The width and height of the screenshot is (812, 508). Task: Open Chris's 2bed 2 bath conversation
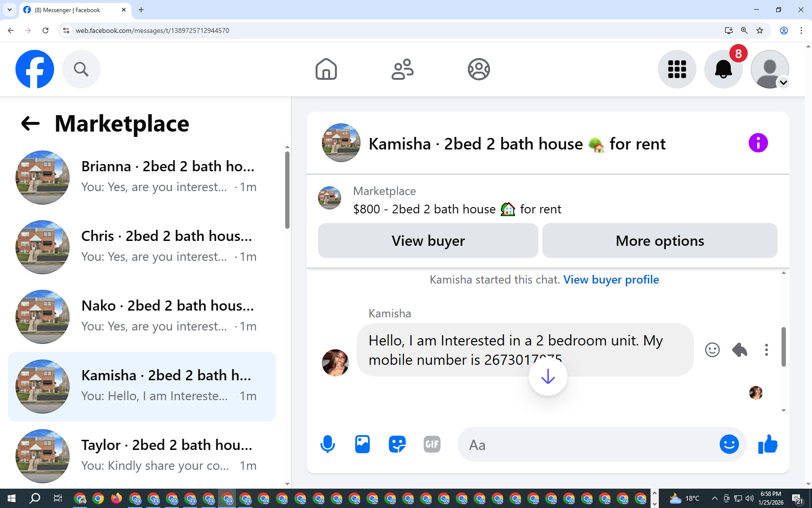tap(142, 247)
